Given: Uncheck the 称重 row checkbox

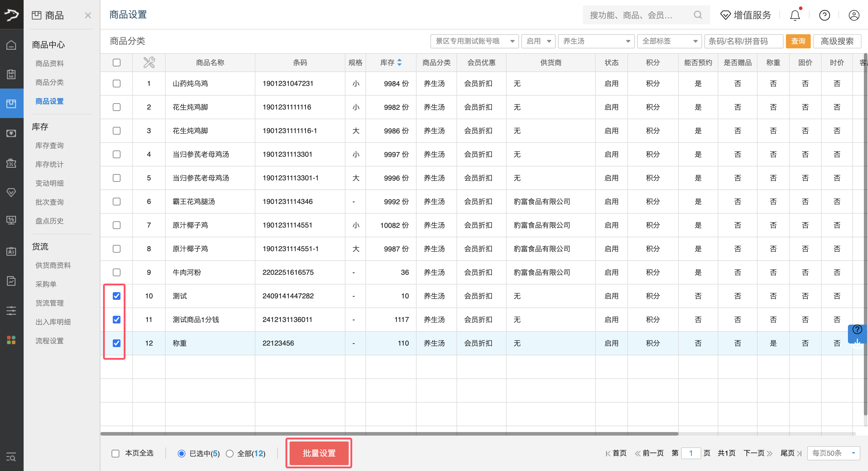Looking at the screenshot, I should [117, 343].
